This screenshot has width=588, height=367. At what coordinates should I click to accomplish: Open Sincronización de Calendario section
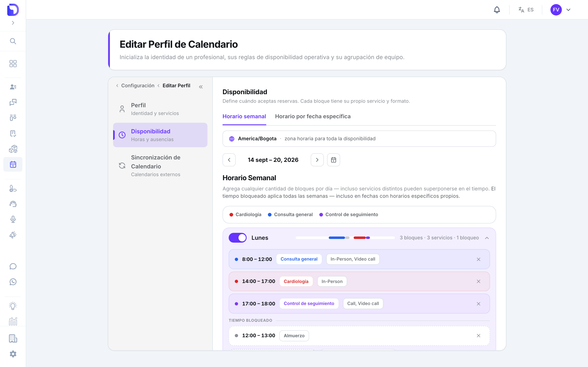point(160,166)
